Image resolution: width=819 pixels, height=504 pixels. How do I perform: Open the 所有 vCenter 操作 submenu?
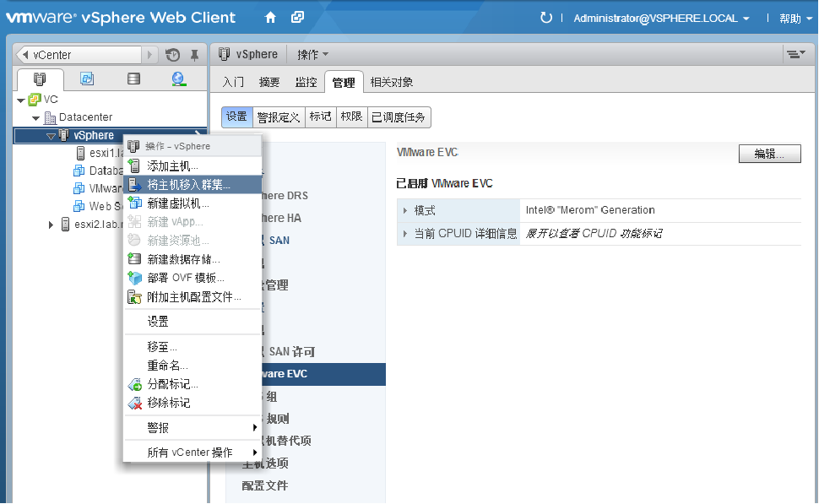pos(193,453)
